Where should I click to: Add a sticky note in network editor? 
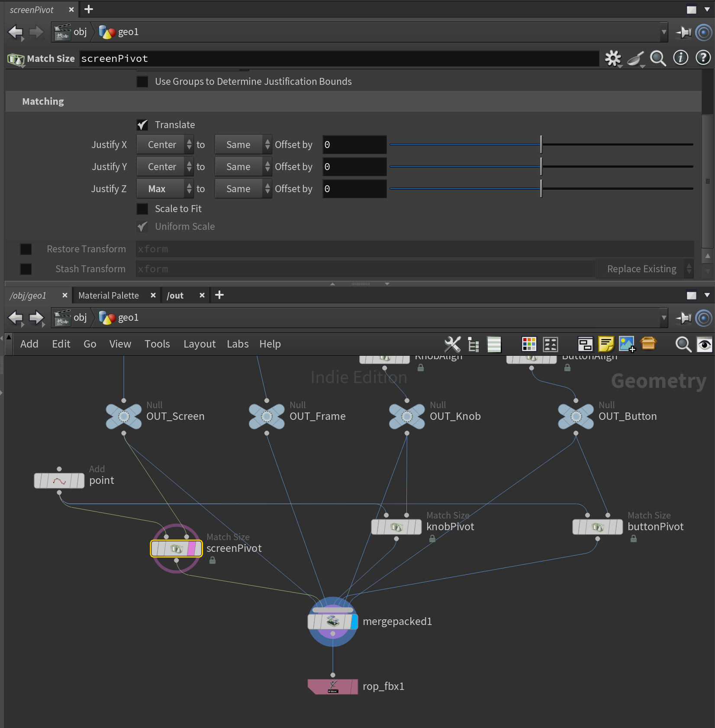pyautogui.click(x=606, y=345)
